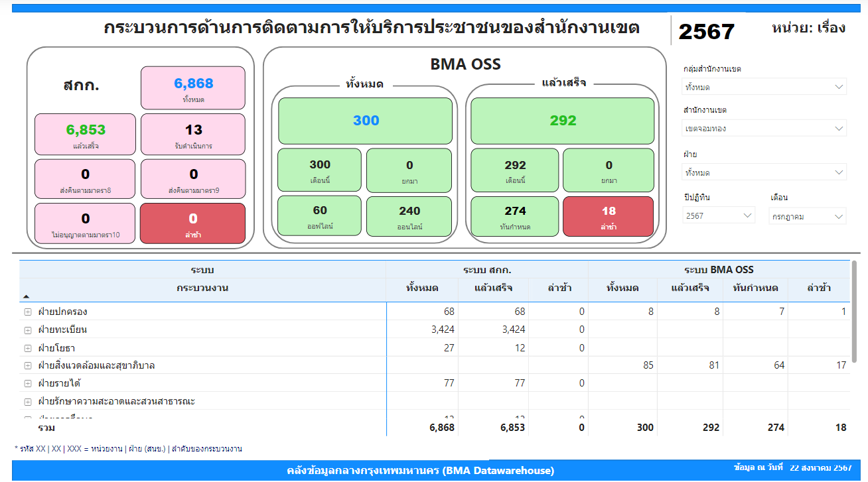Click the sort arrow beside กระบวนงาน header

click(x=26, y=297)
